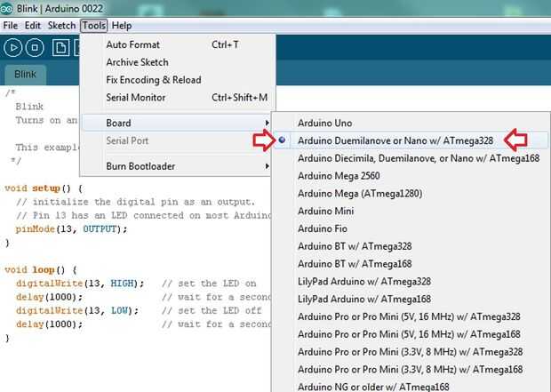Select Arduino Diecimila, Duemilanove, or Nano w/ ATmega168
Viewport: 551px width, 392px height.
(x=411, y=158)
